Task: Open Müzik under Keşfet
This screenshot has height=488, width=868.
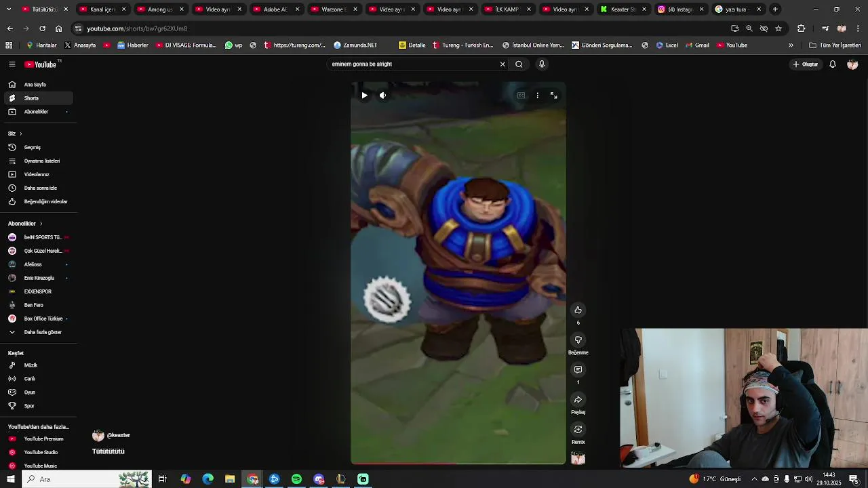Action: [38, 365]
